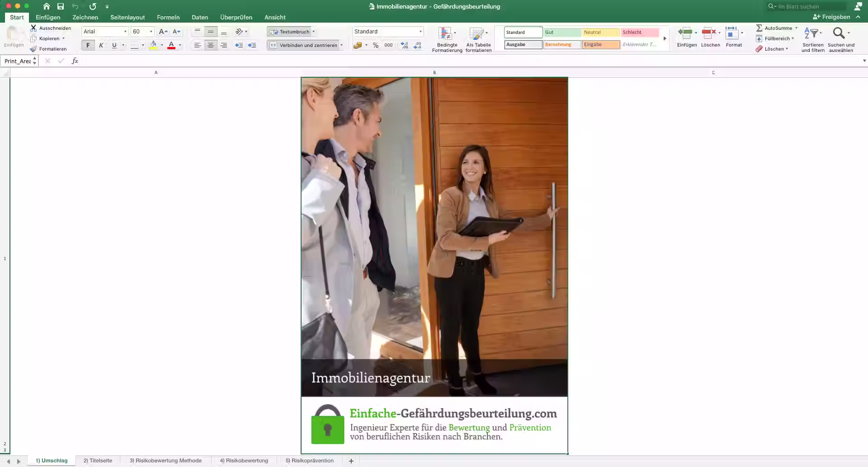Open the number format dropdown showing Standard

click(420, 32)
